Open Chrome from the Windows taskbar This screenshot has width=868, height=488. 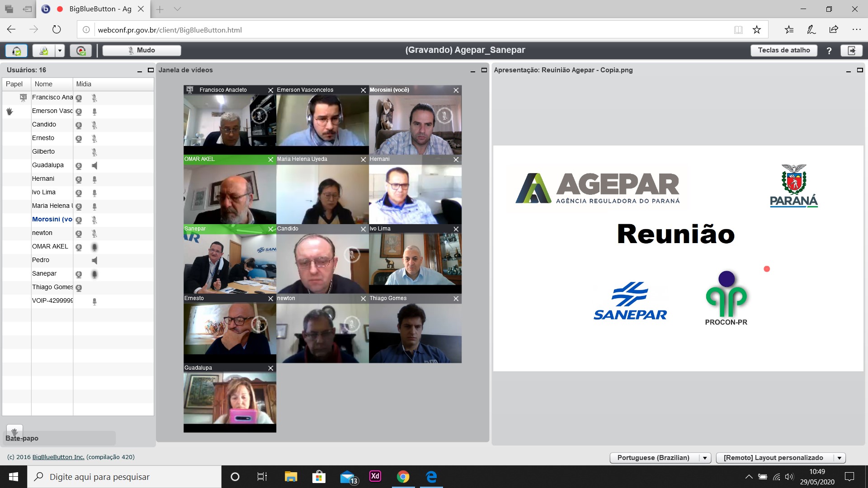click(403, 477)
